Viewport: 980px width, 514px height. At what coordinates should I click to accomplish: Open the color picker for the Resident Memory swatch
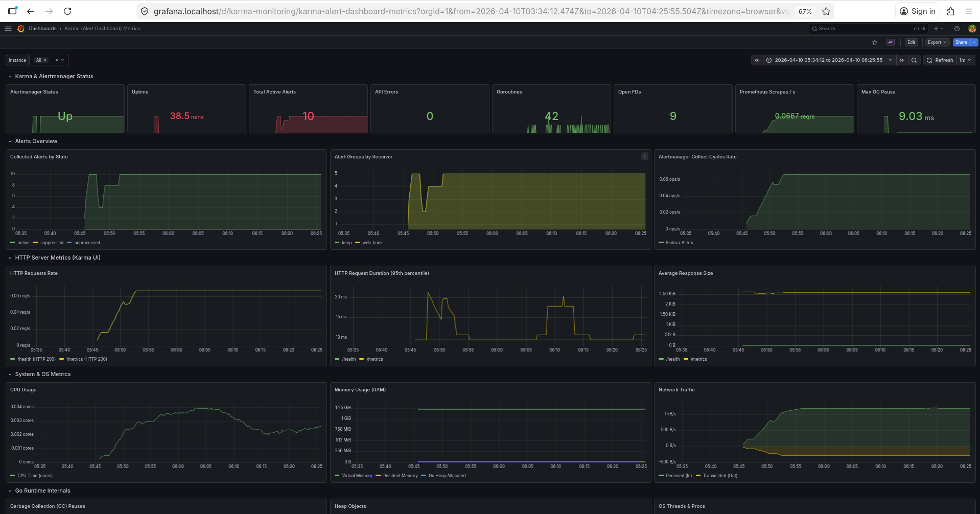(378, 476)
